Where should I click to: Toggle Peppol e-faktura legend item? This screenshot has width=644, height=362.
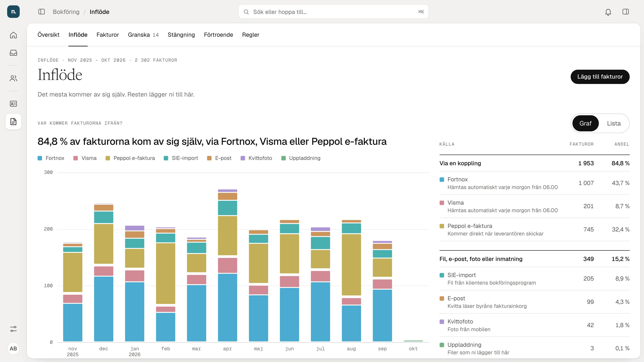point(130,158)
